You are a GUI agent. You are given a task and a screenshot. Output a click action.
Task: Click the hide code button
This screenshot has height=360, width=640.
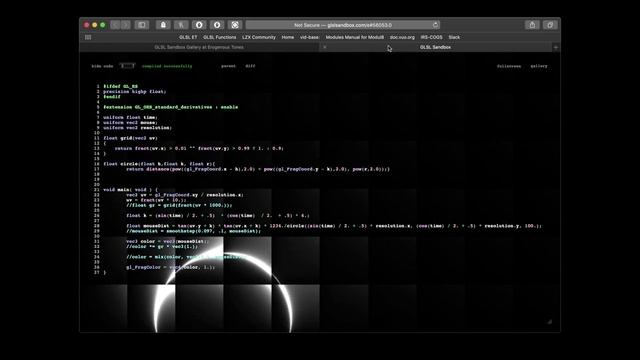click(x=102, y=66)
